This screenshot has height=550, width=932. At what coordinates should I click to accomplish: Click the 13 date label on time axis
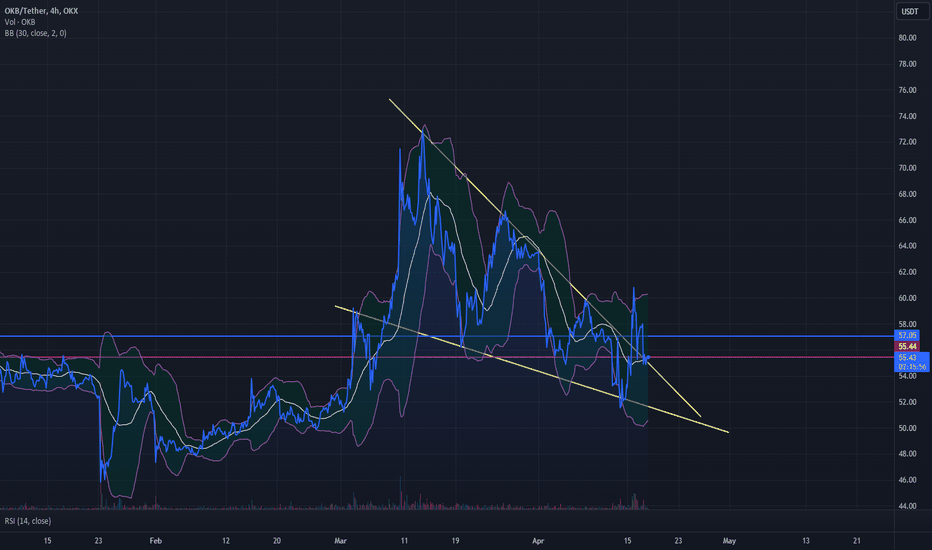point(806,541)
